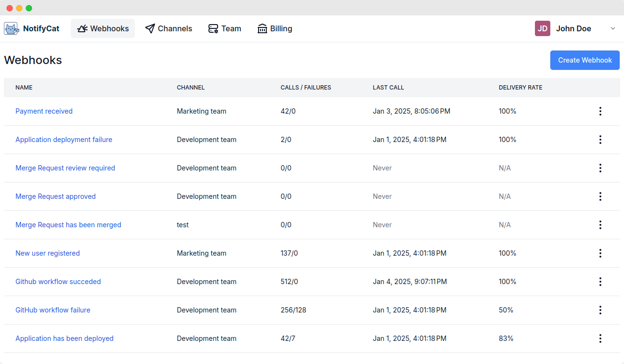This screenshot has width=624, height=364.
Task: Click the Billing bank icon
Action: [262, 28]
